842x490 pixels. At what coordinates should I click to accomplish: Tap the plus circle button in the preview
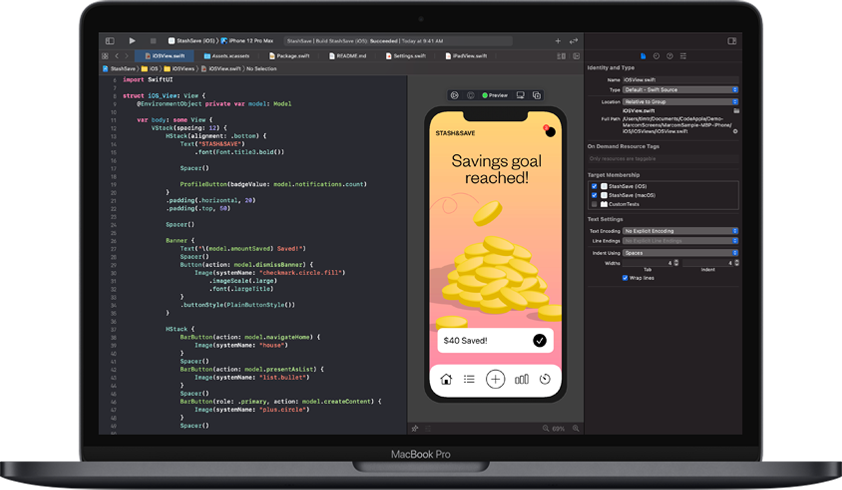tap(495, 379)
